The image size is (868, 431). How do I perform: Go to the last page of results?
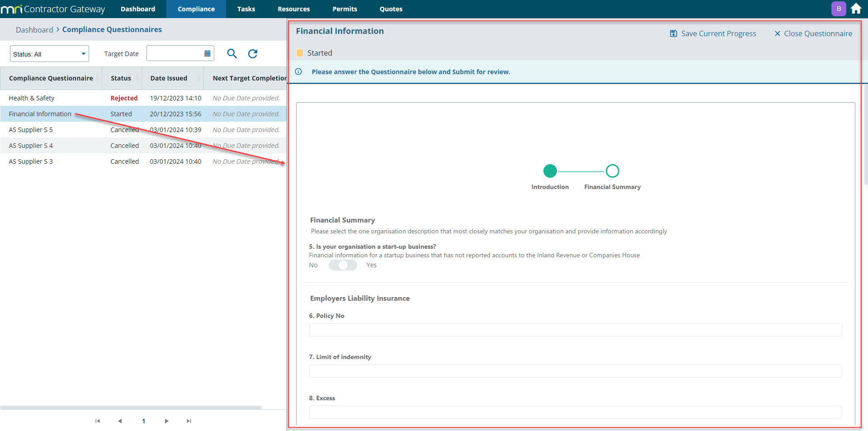pos(189,421)
